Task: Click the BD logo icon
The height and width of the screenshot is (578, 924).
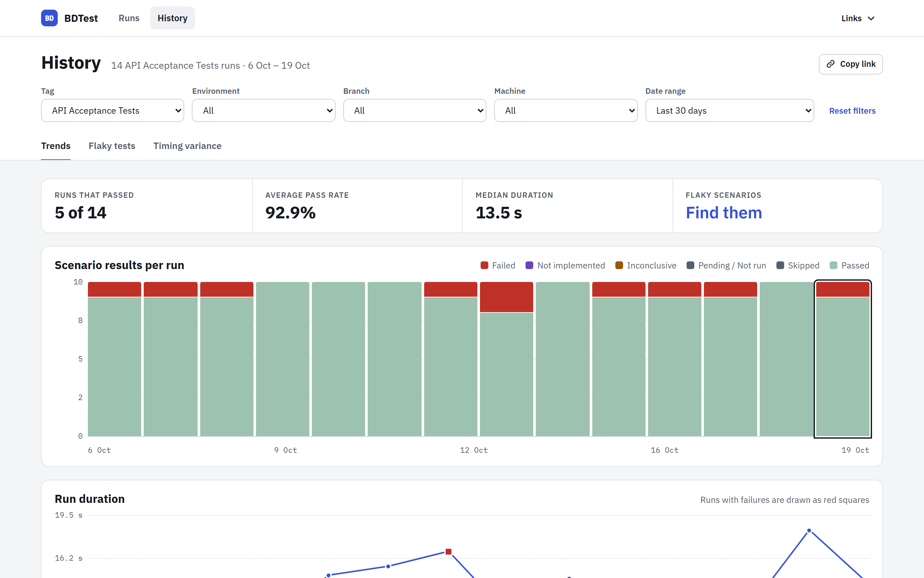Action: (x=49, y=18)
